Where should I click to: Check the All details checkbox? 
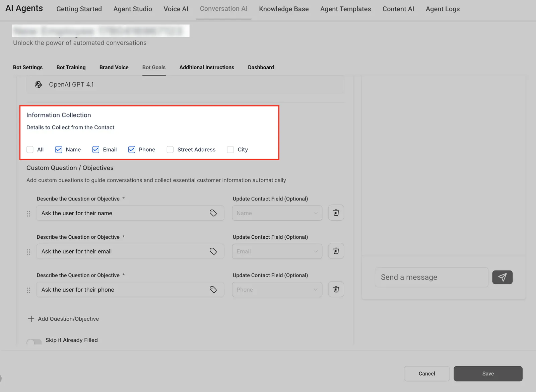pyautogui.click(x=30, y=149)
